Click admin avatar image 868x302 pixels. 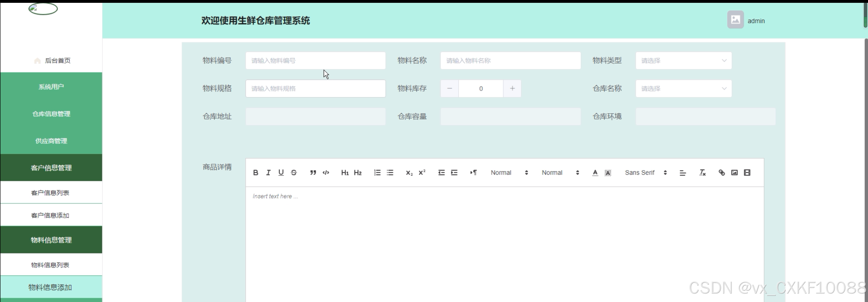(x=735, y=20)
